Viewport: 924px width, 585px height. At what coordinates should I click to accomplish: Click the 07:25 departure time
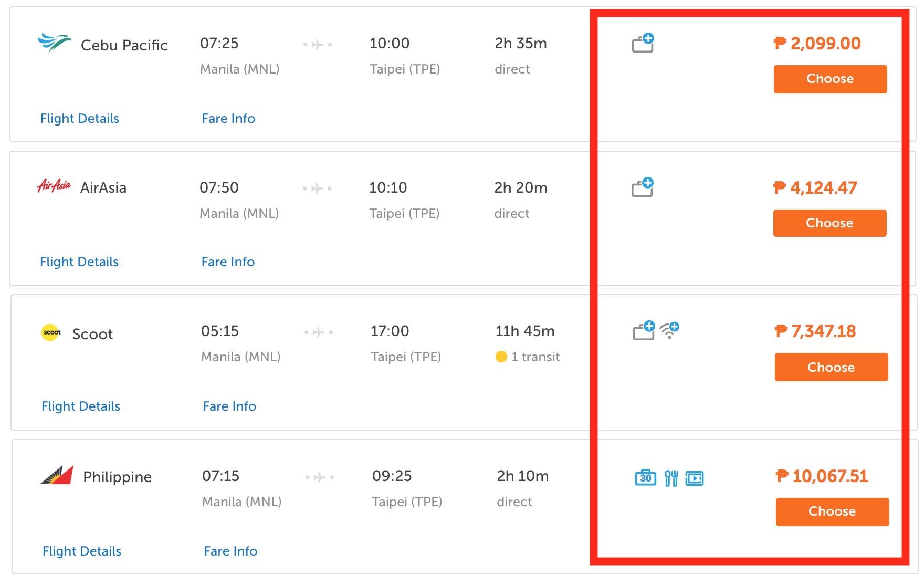coord(219,44)
